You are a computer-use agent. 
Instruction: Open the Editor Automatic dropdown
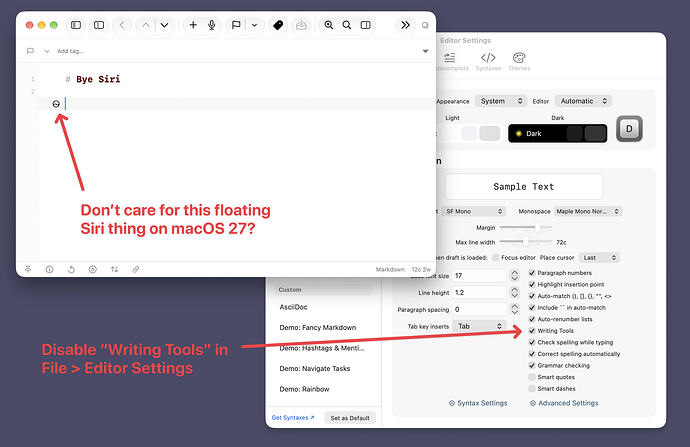coord(583,101)
